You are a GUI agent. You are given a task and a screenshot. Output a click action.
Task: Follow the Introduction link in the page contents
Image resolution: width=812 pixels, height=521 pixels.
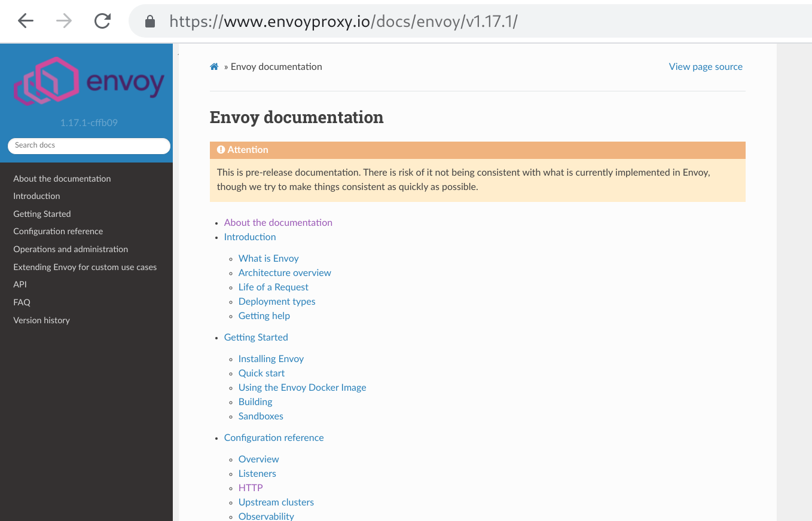pos(250,237)
